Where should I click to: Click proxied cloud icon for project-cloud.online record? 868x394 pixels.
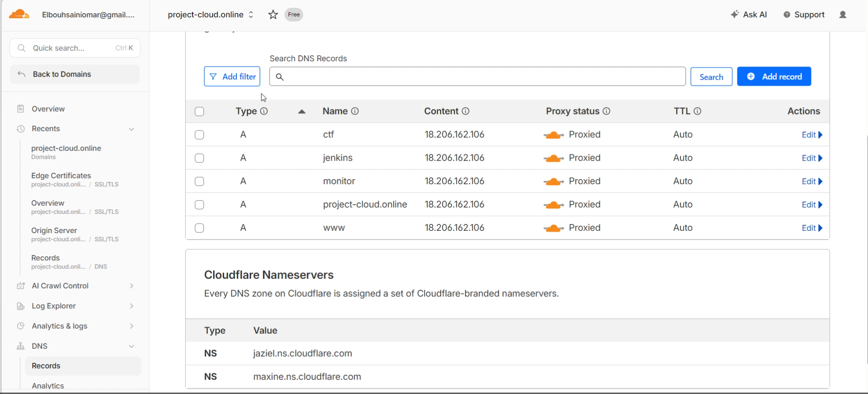tap(554, 205)
